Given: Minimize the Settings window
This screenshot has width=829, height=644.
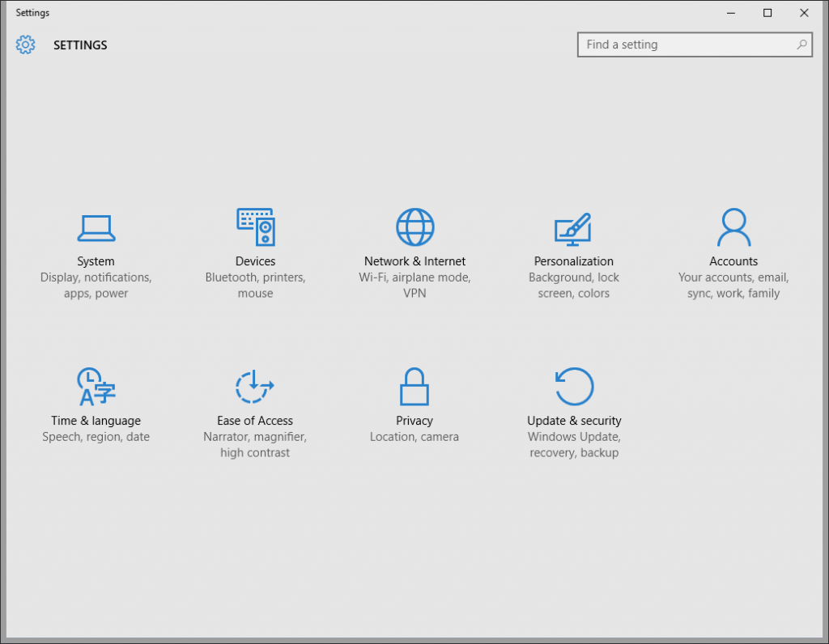Looking at the screenshot, I should pyautogui.click(x=730, y=12).
